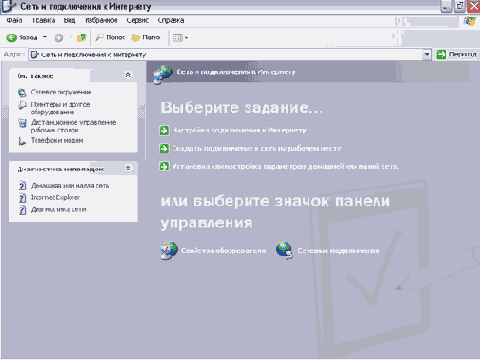
Task: Select Настройка подключения к Интернету task
Action: pyautogui.click(x=240, y=130)
